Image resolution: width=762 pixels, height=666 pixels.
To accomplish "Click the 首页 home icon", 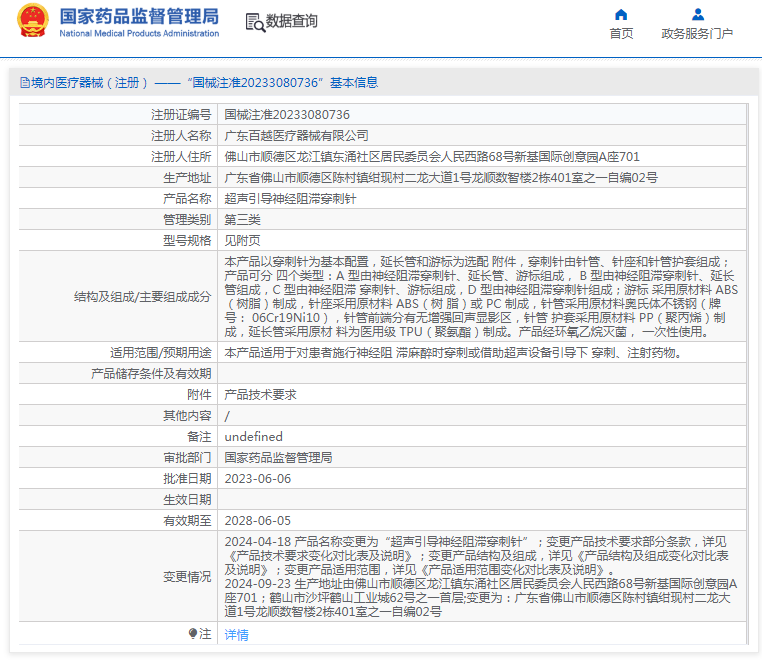I will [621, 15].
